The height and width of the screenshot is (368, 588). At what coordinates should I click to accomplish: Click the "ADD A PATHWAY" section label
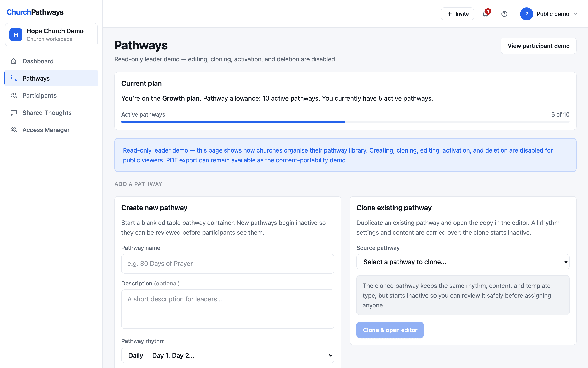tap(138, 184)
